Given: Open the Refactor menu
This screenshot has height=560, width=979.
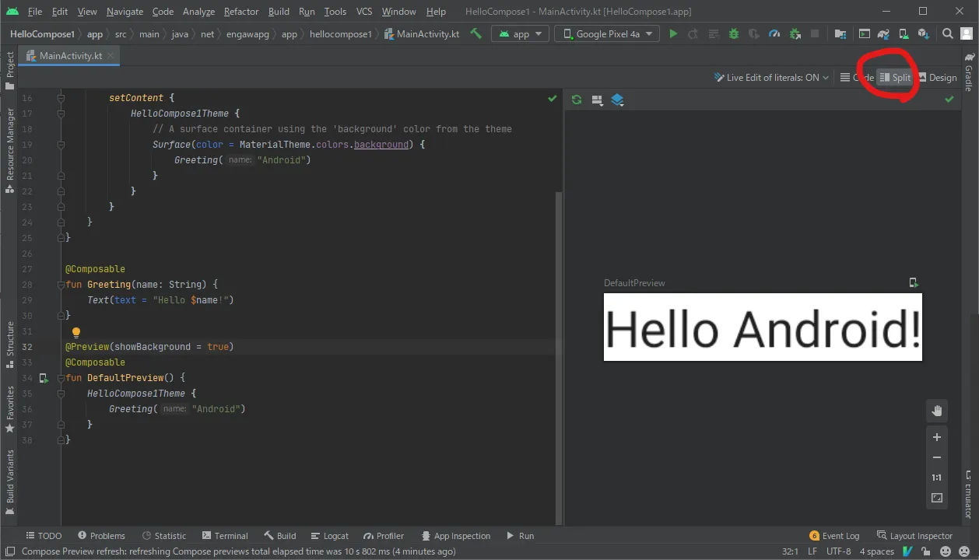Looking at the screenshot, I should tap(241, 12).
